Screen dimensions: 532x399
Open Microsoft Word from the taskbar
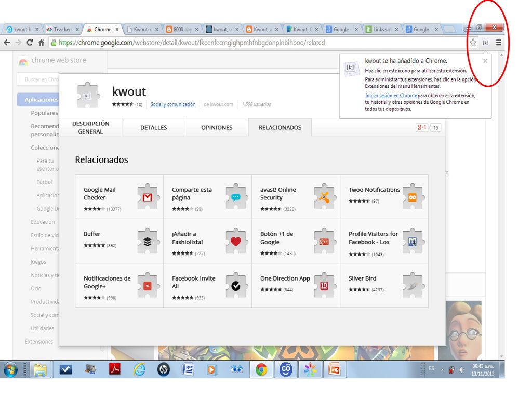point(188,369)
